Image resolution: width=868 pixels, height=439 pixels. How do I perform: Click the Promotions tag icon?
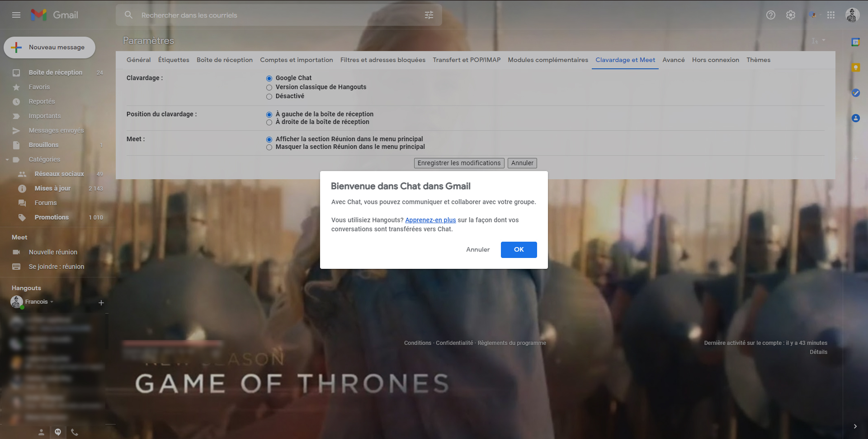point(22,217)
